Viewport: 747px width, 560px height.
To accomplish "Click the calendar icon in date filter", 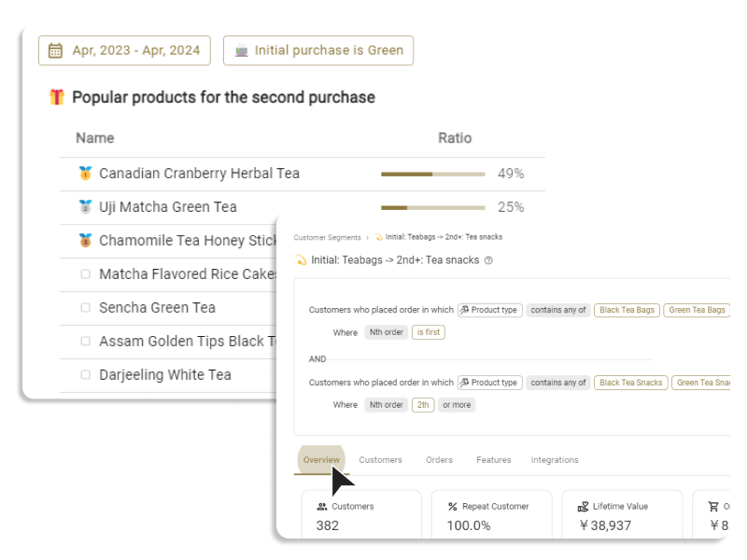I will pyautogui.click(x=55, y=50).
